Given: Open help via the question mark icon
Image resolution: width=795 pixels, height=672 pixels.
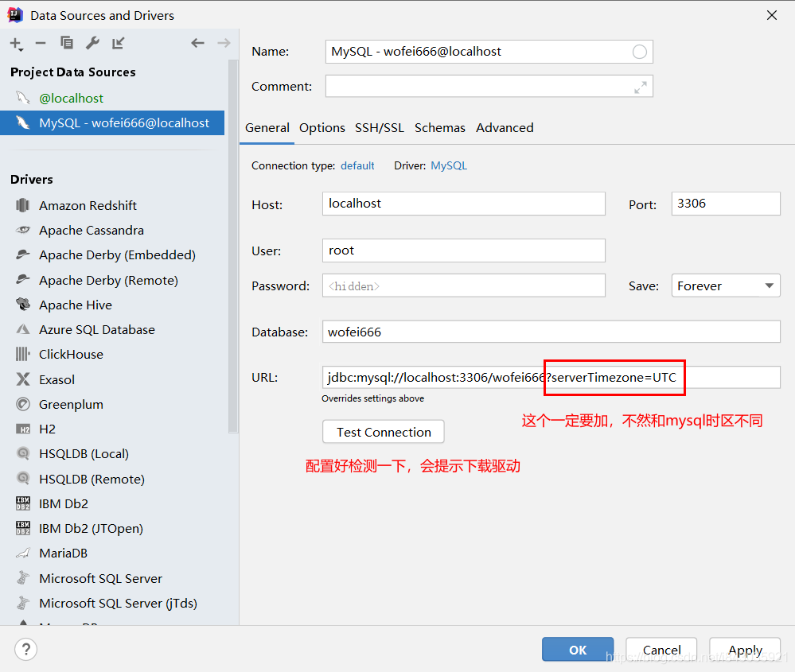Looking at the screenshot, I should tap(25, 649).
